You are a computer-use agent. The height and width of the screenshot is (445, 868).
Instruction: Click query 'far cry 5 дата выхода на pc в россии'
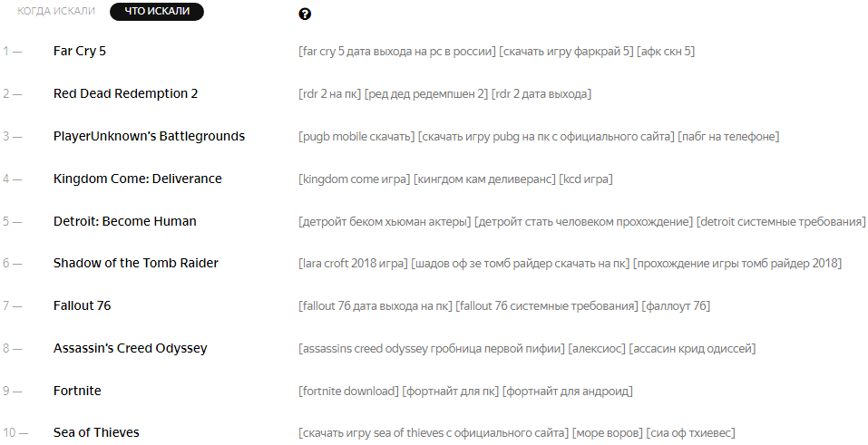[x=397, y=52]
